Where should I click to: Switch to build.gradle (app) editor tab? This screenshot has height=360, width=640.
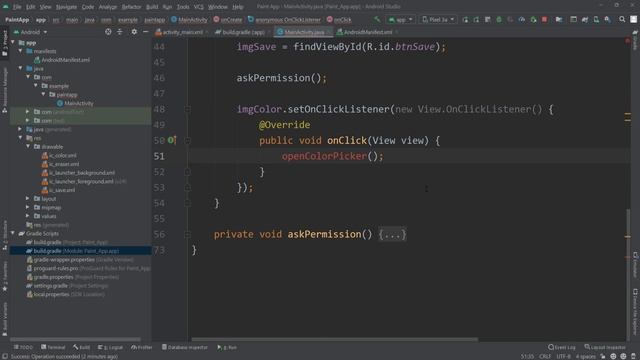tap(243, 32)
